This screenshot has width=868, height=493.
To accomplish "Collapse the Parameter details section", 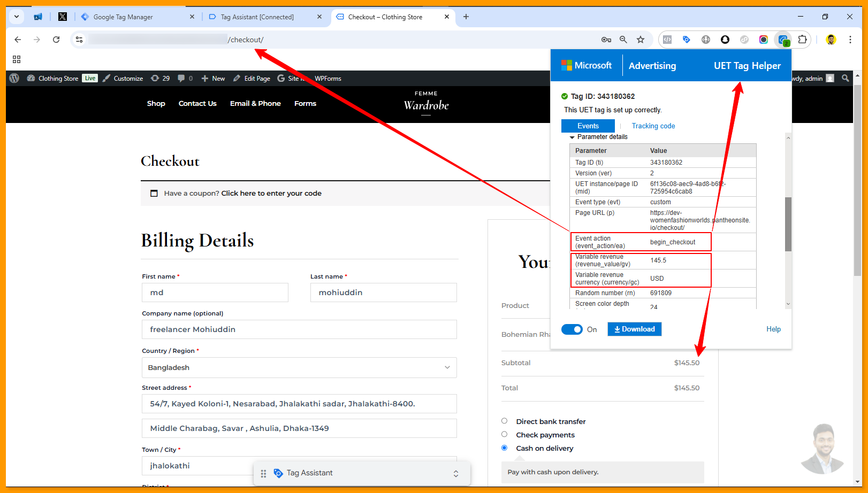I will coord(572,137).
